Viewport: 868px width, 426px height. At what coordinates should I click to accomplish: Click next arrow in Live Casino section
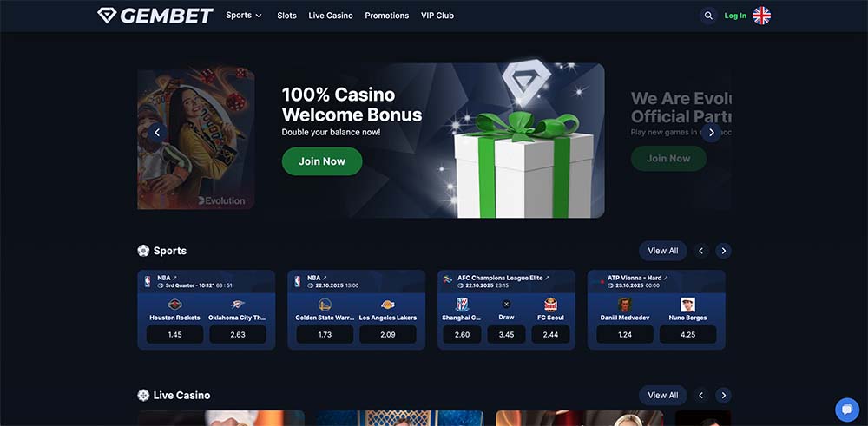[x=723, y=395]
